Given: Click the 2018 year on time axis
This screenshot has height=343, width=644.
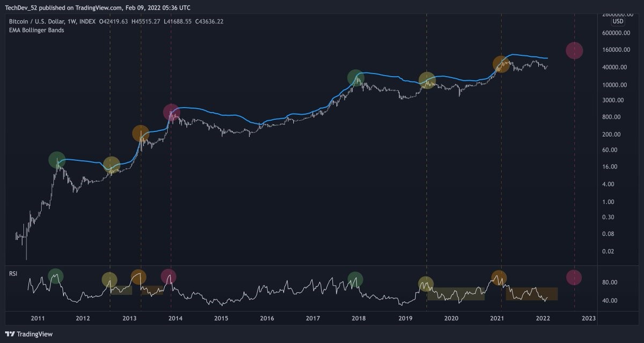Looking at the screenshot, I should pos(359,318).
